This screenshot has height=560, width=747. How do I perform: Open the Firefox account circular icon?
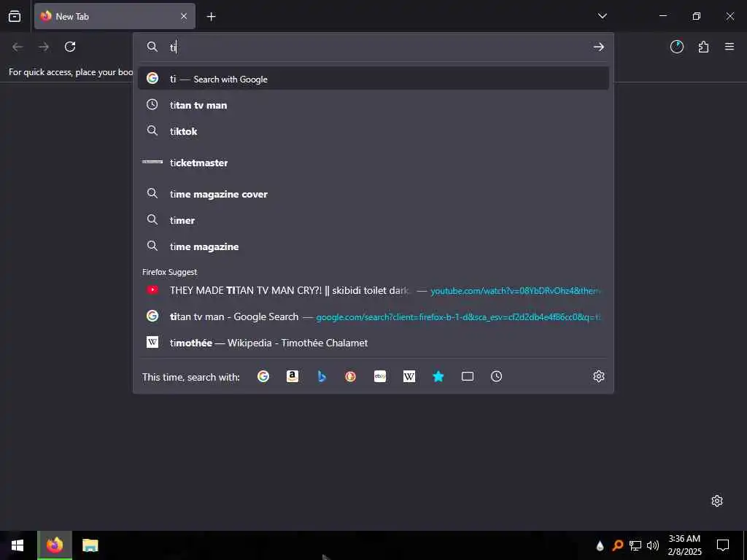(676, 47)
